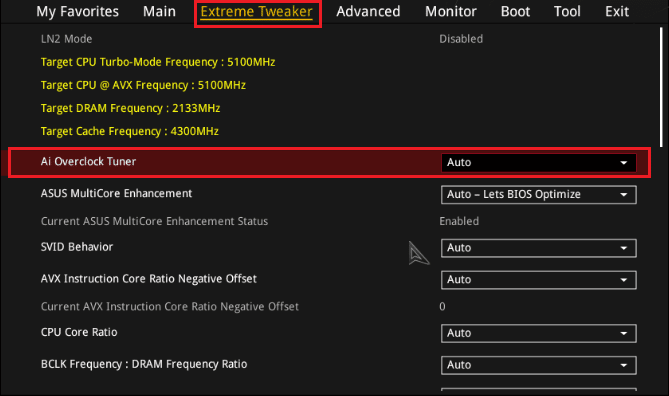
Task: Click the current AVX offset value 0
Action: click(442, 307)
